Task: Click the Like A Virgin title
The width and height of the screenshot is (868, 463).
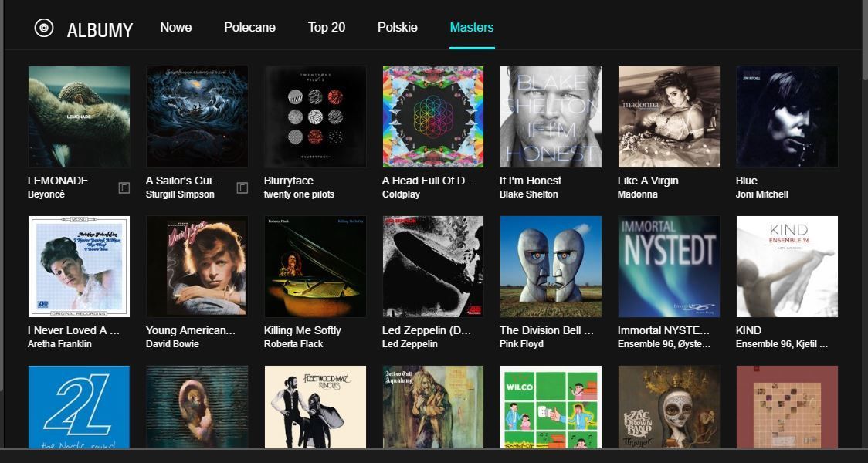Action: (x=648, y=181)
